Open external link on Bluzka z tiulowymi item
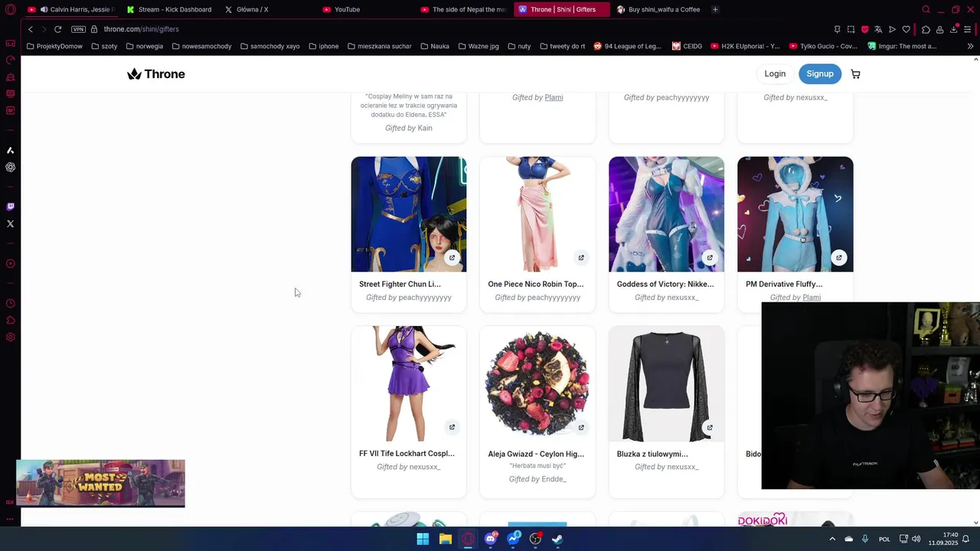The image size is (980, 551). pos(709,428)
